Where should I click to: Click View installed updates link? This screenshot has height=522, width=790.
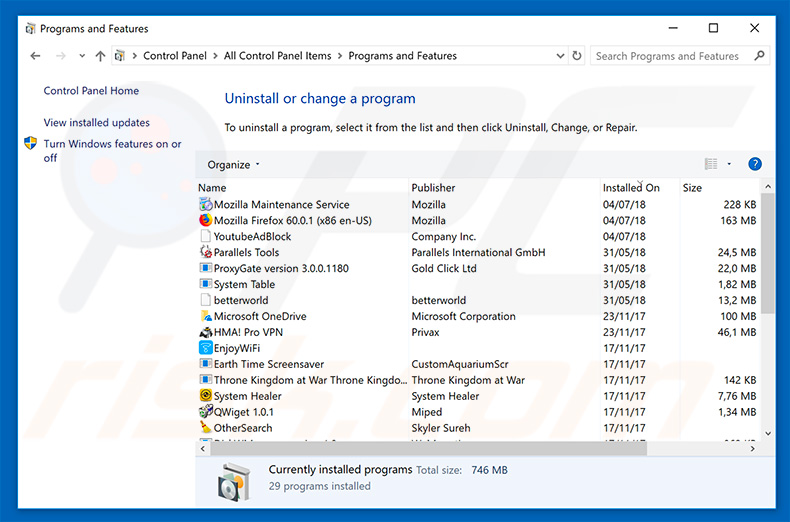96,123
